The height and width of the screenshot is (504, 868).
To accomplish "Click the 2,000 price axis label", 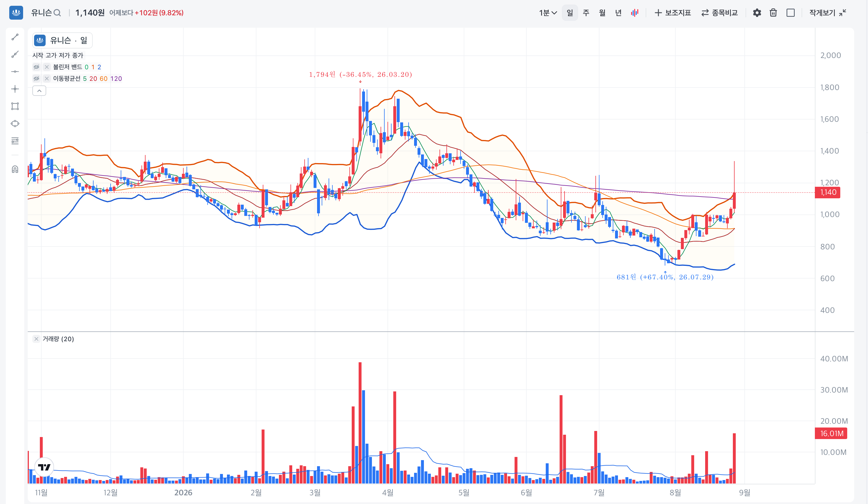I will pos(830,55).
